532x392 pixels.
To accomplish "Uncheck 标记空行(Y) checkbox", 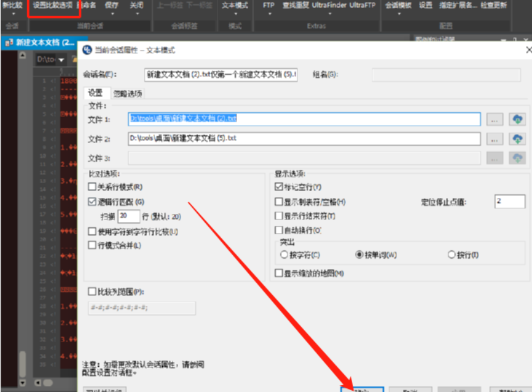I will pos(278,186).
